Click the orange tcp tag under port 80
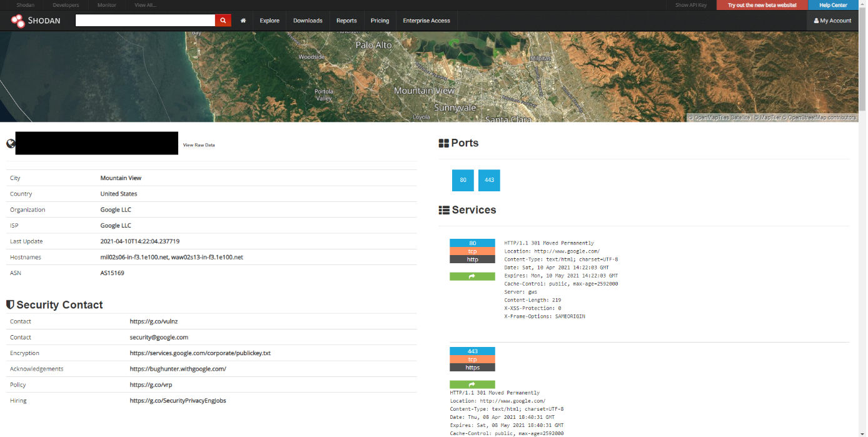868x437 pixels. [472, 251]
